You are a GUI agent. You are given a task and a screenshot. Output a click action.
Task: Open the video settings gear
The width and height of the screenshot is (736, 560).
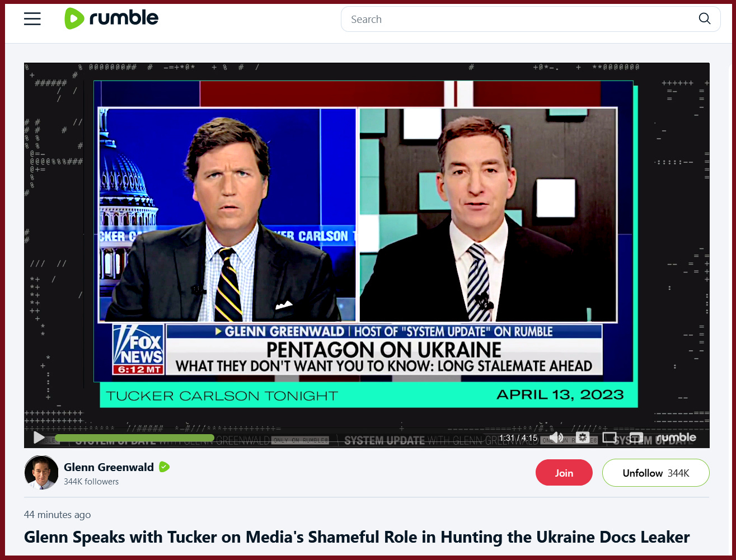click(x=583, y=437)
